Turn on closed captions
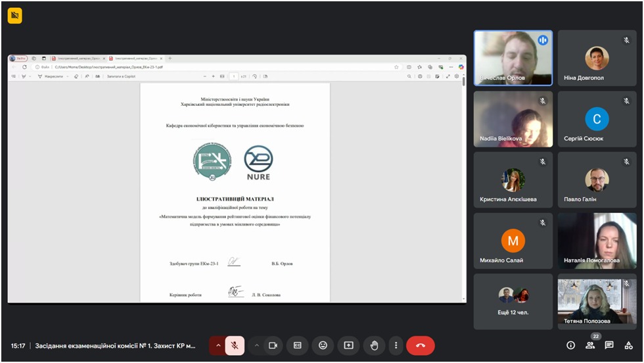The height and width of the screenshot is (363, 644). coord(297,345)
